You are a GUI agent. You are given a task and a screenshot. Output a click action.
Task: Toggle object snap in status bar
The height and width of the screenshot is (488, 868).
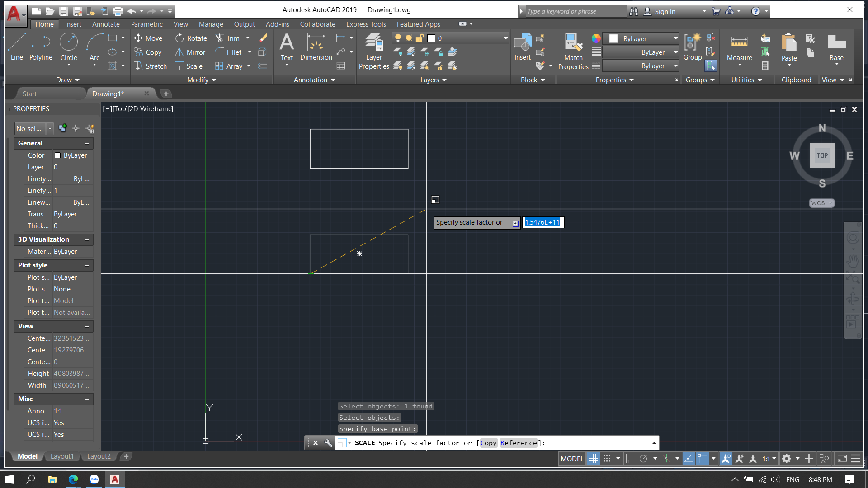(702, 459)
